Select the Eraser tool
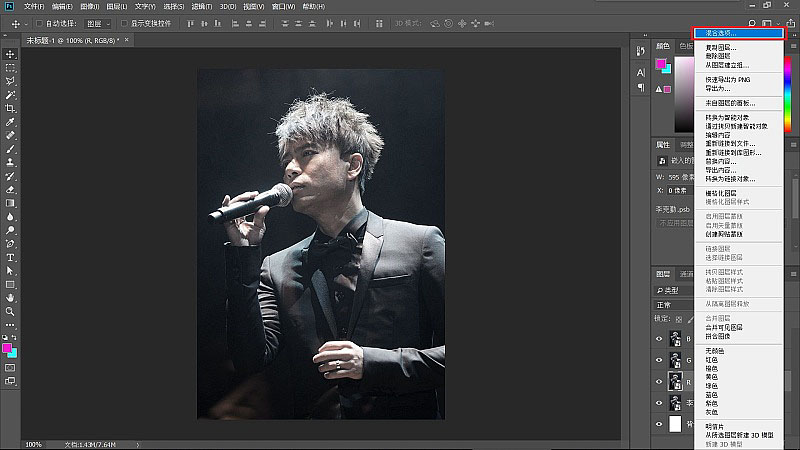 click(x=10, y=189)
